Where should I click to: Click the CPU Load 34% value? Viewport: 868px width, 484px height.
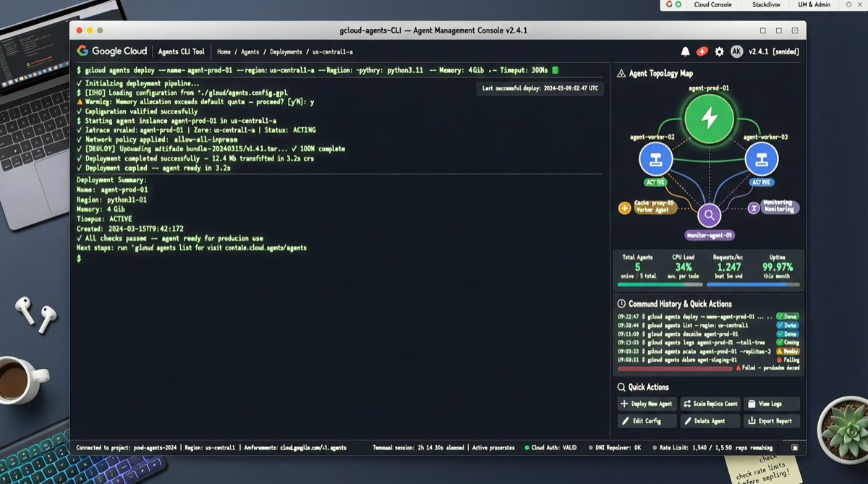coord(683,267)
